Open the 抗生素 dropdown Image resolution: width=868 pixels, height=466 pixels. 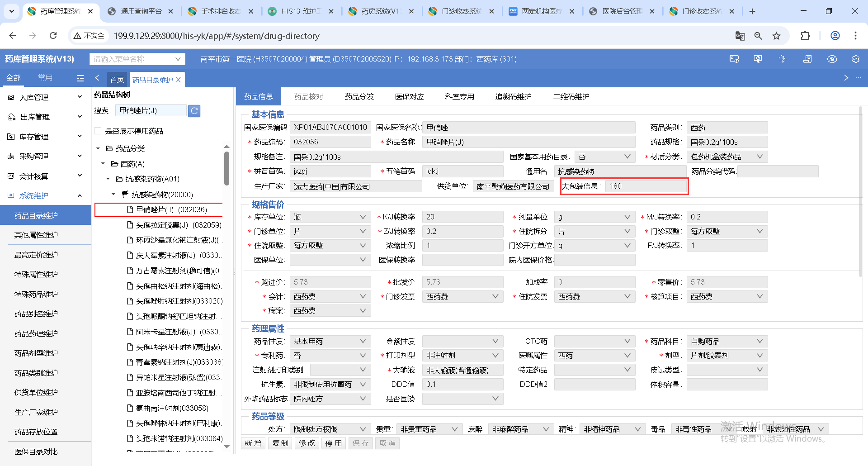330,385
